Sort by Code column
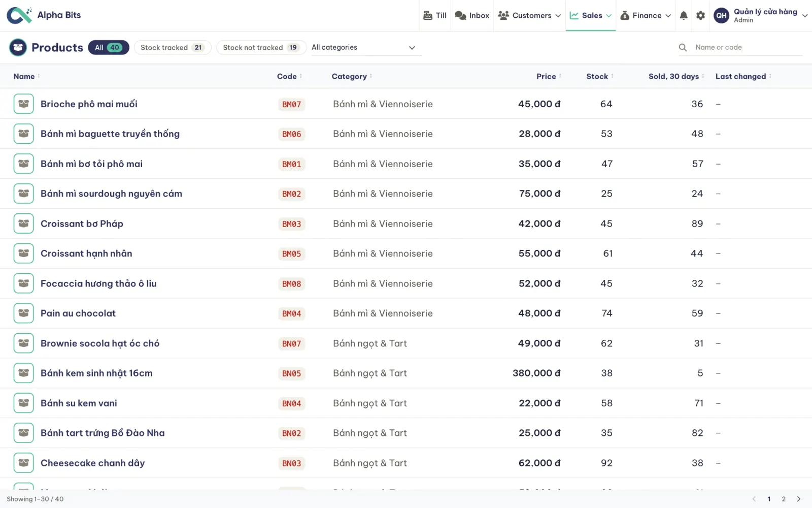Image resolution: width=812 pixels, height=508 pixels. [290, 76]
